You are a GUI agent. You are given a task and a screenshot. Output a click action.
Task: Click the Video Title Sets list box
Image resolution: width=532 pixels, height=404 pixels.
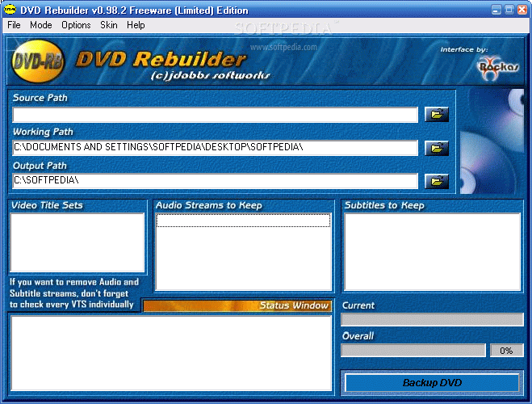tap(77, 242)
